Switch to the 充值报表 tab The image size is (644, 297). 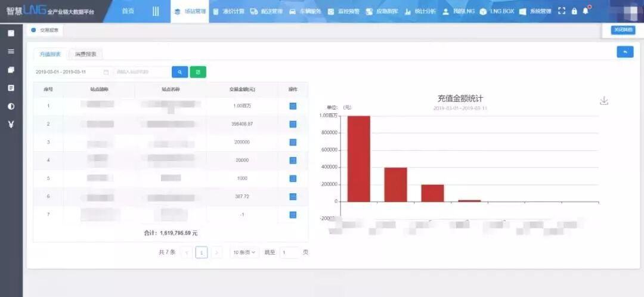(50, 54)
